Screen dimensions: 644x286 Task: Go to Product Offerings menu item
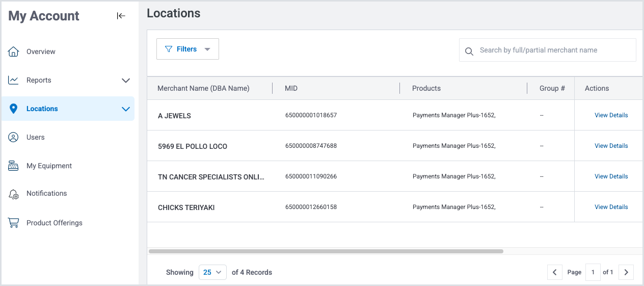point(54,223)
